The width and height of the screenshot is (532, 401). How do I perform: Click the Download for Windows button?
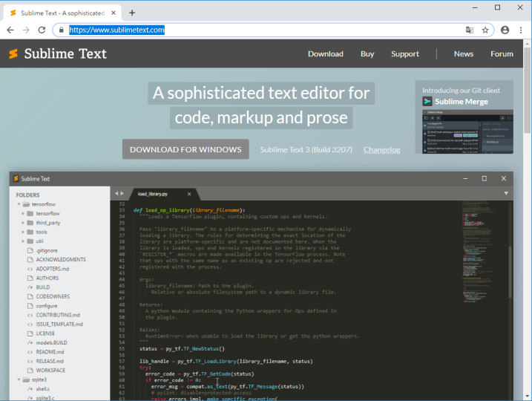click(185, 149)
